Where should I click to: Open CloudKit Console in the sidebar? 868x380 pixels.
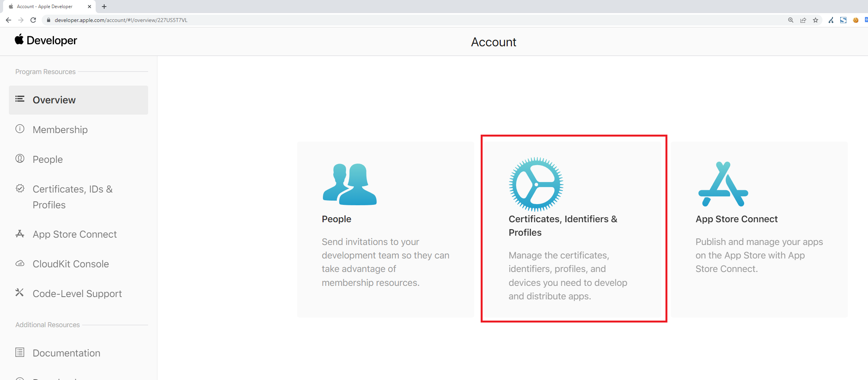pyautogui.click(x=71, y=264)
